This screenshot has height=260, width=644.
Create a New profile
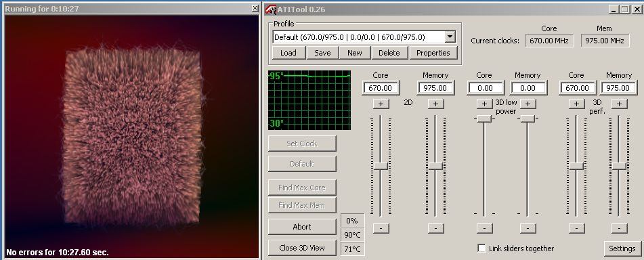(x=354, y=53)
